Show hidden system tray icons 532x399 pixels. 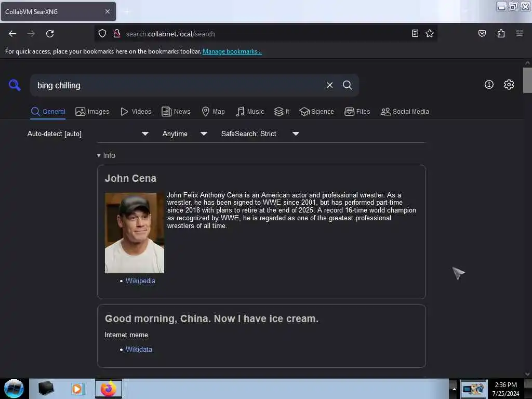click(454, 389)
